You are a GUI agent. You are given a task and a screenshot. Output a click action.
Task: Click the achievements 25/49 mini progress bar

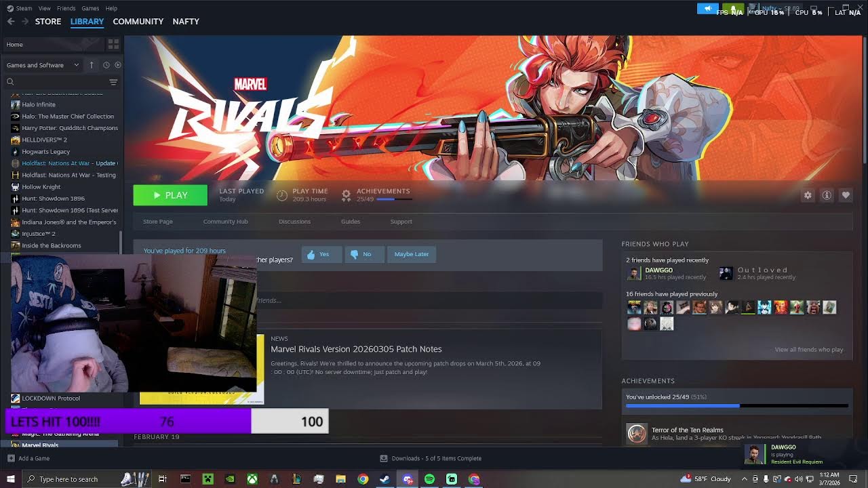[394, 199]
